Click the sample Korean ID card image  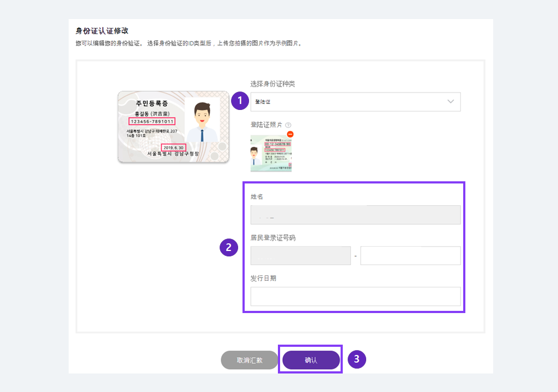tap(173, 127)
